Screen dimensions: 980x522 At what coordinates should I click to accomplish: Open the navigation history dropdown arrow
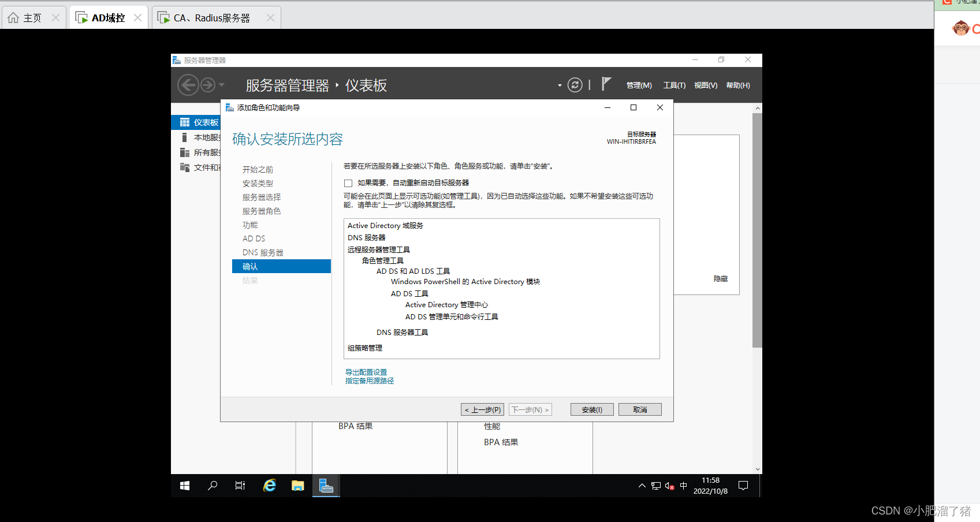pyautogui.click(x=222, y=85)
